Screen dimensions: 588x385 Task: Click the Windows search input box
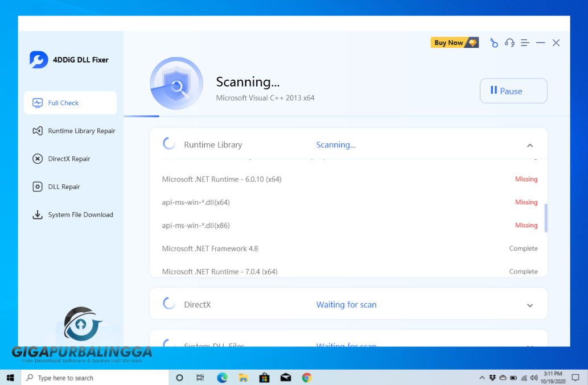click(x=97, y=378)
